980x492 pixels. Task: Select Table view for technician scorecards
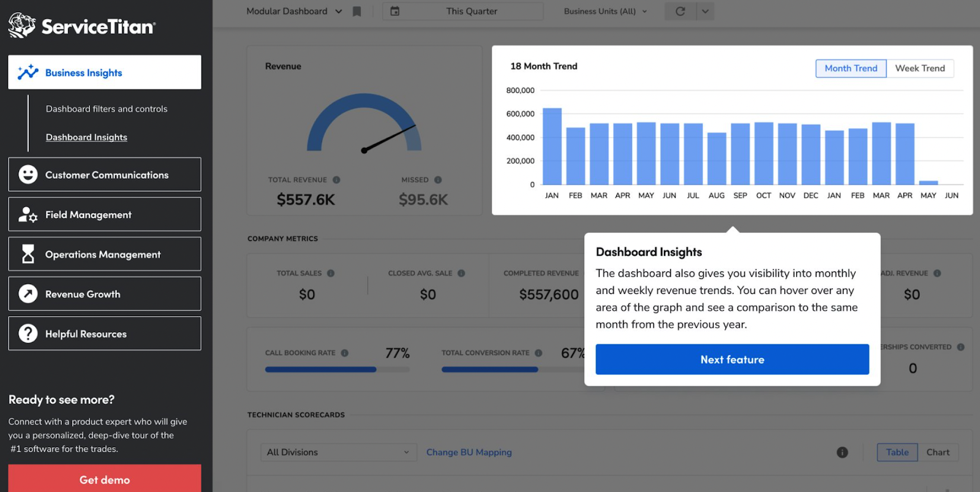[897, 452]
